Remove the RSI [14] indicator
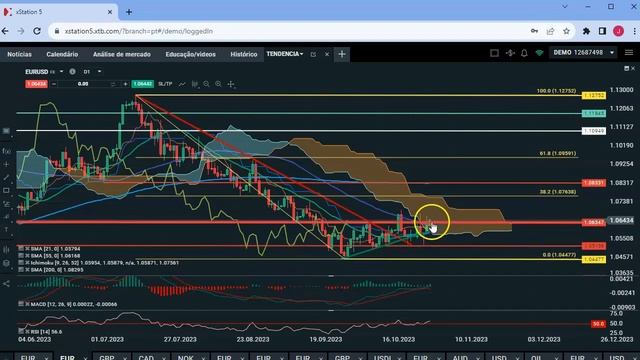Viewport: 640px width, 360px height. click(27, 331)
